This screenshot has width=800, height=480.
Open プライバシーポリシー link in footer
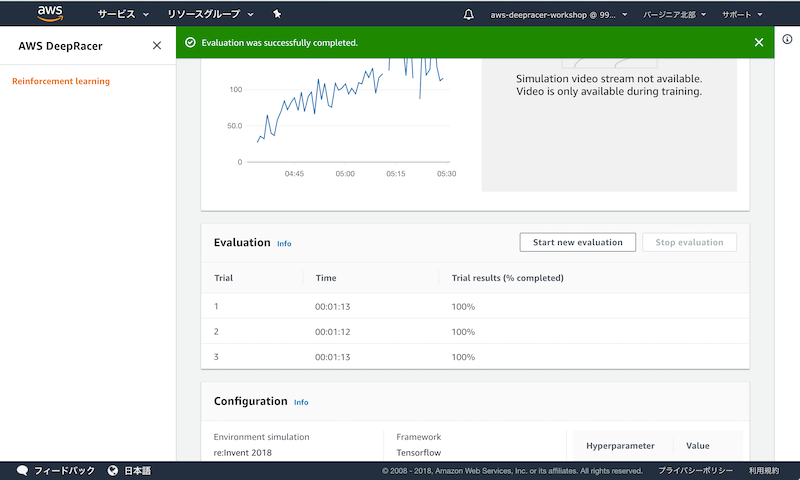pyautogui.click(x=695, y=470)
